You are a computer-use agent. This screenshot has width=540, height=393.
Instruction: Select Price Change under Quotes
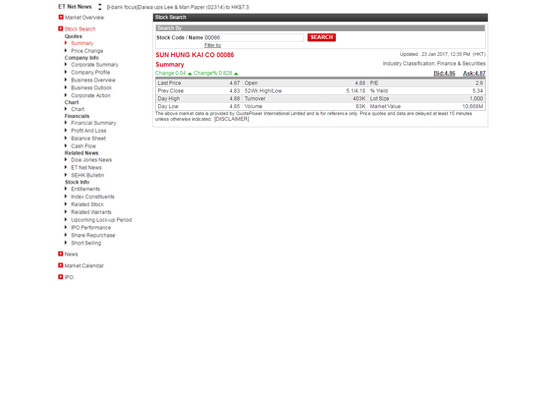click(87, 51)
